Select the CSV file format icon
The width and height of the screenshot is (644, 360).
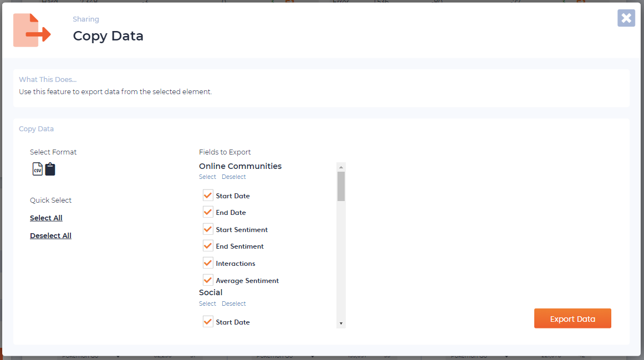pyautogui.click(x=37, y=169)
